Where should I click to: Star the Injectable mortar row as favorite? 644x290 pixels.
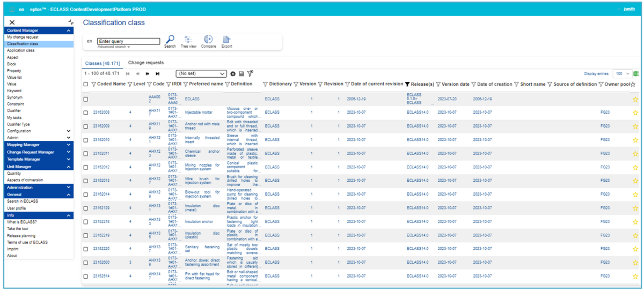coord(635,113)
